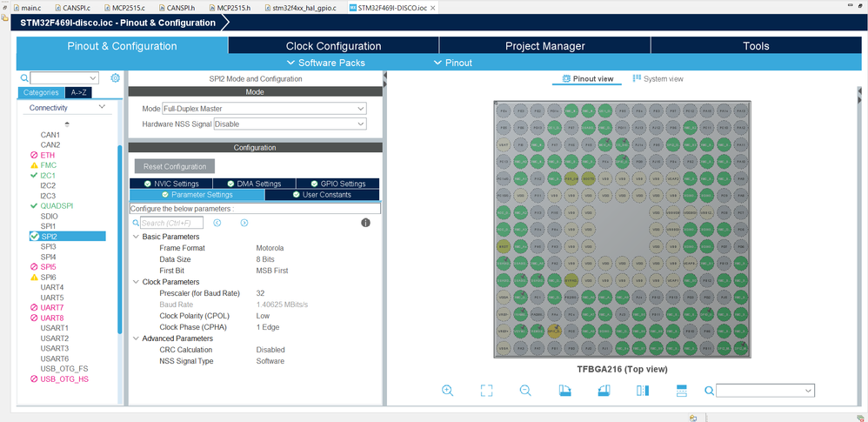
Task: Select USART1 in the peripheral list
Action: [x=54, y=328]
